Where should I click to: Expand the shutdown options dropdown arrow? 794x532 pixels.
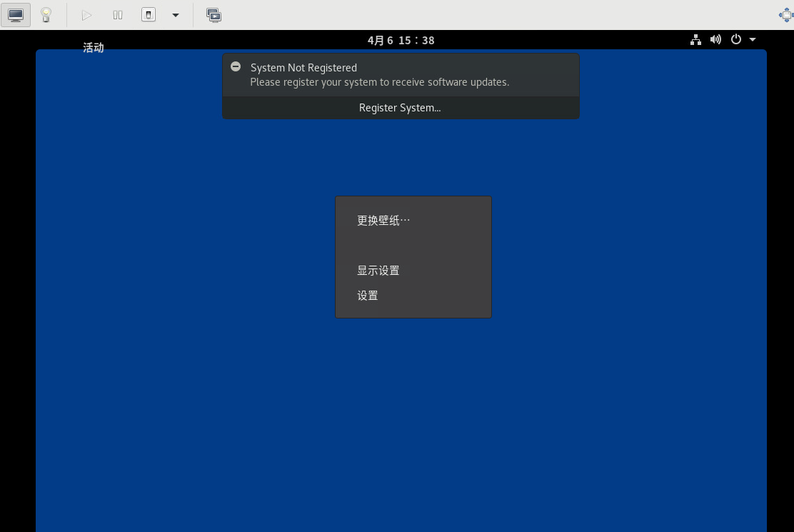point(175,15)
